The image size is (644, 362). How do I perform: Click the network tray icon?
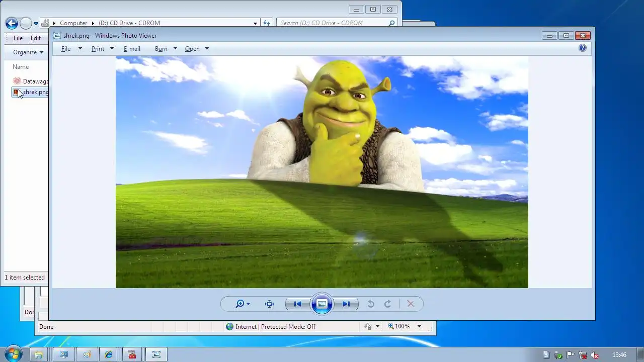(583, 354)
